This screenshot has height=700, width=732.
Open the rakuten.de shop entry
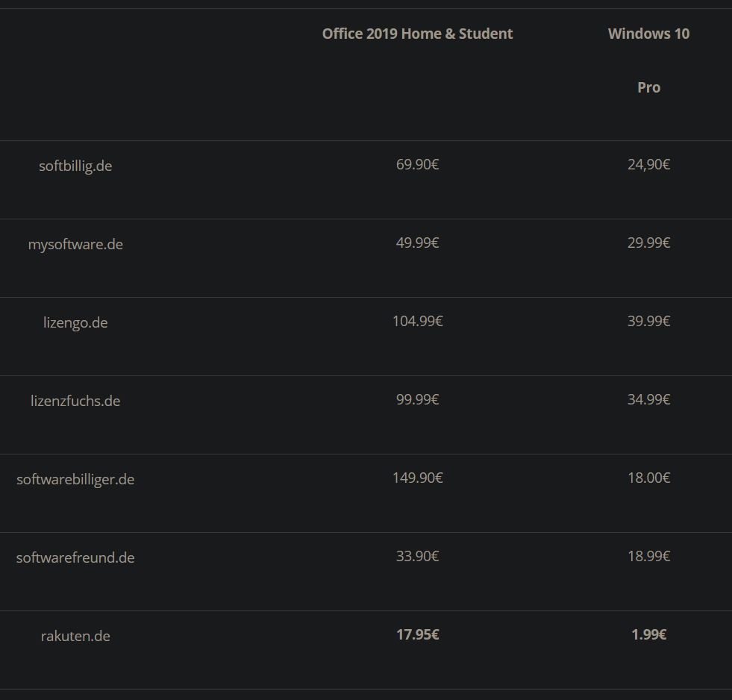pyautogui.click(x=75, y=636)
